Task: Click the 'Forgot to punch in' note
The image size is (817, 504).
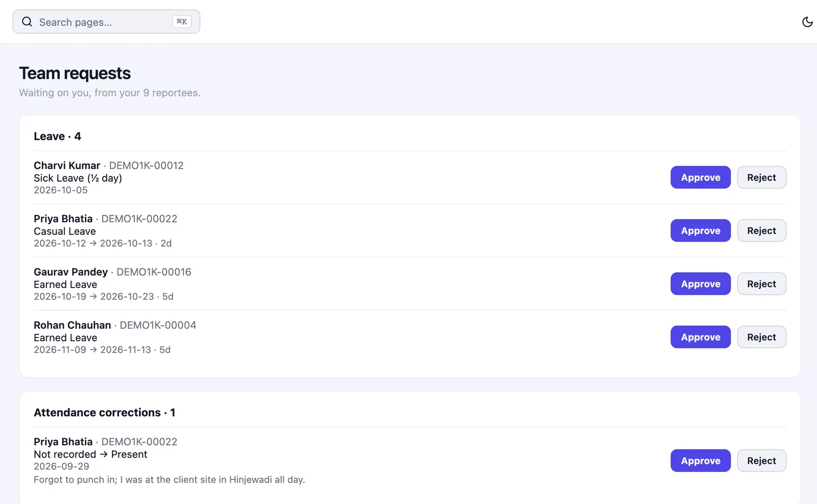Action: click(x=169, y=479)
